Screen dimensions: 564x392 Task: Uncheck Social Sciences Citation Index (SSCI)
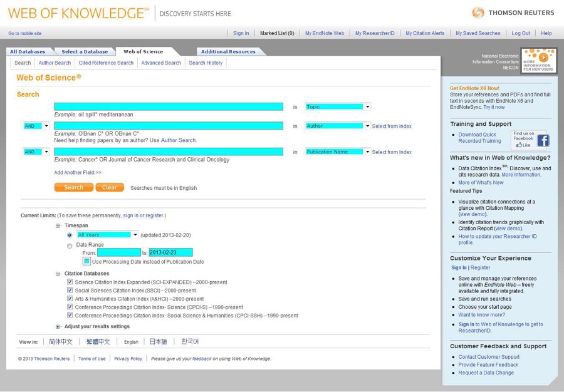click(x=70, y=291)
